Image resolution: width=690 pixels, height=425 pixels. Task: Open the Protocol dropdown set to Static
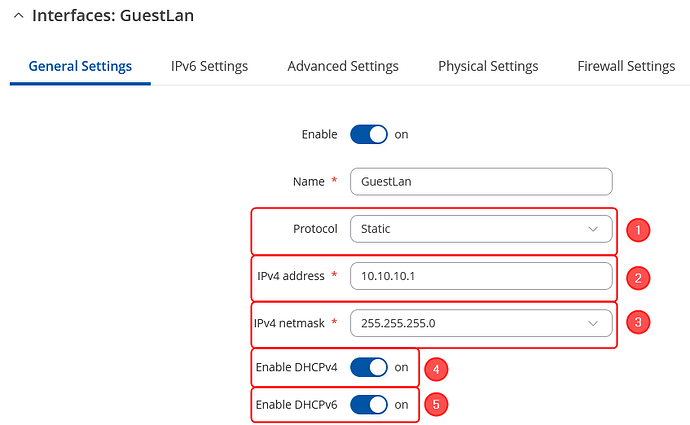pos(481,229)
